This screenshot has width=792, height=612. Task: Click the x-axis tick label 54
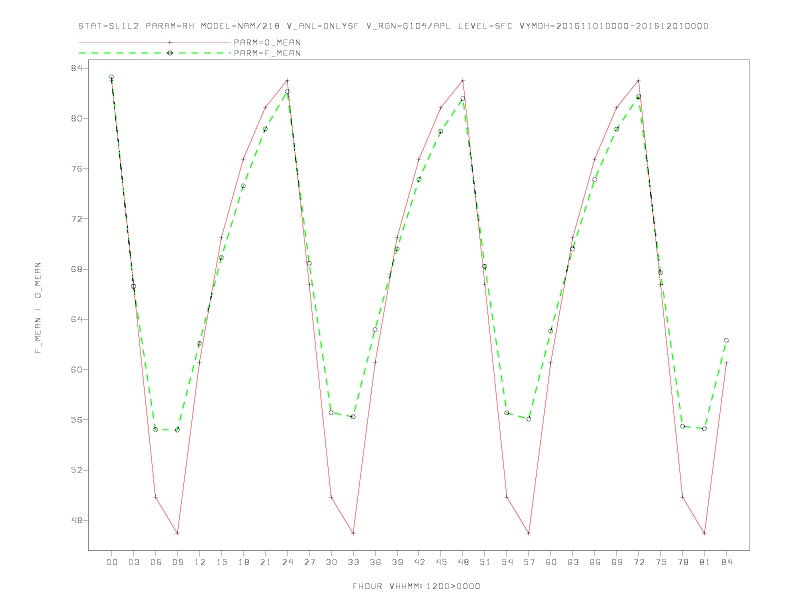tap(507, 562)
